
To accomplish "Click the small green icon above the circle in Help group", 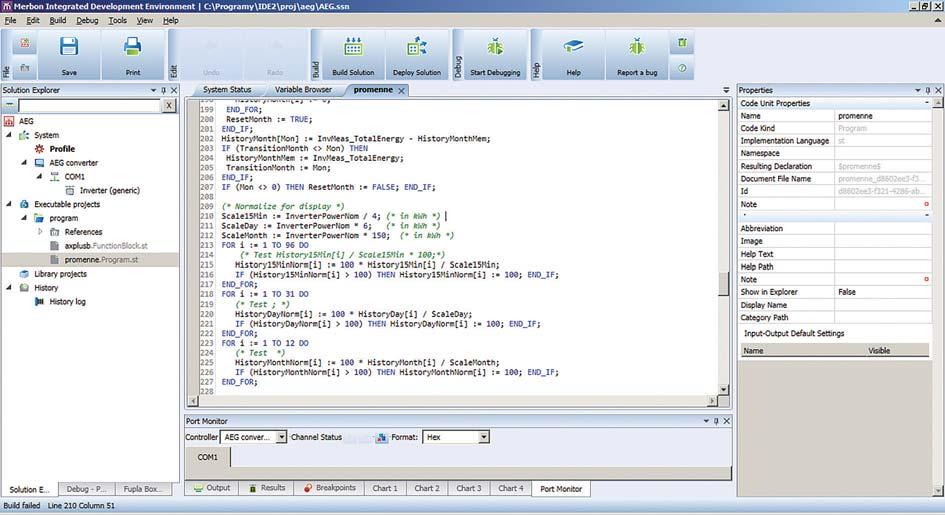I will tap(682, 43).
